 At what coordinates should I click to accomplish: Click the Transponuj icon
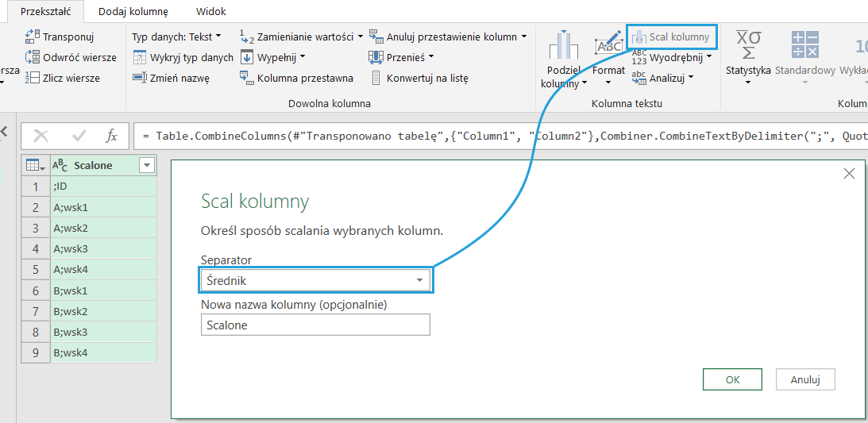click(x=33, y=37)
